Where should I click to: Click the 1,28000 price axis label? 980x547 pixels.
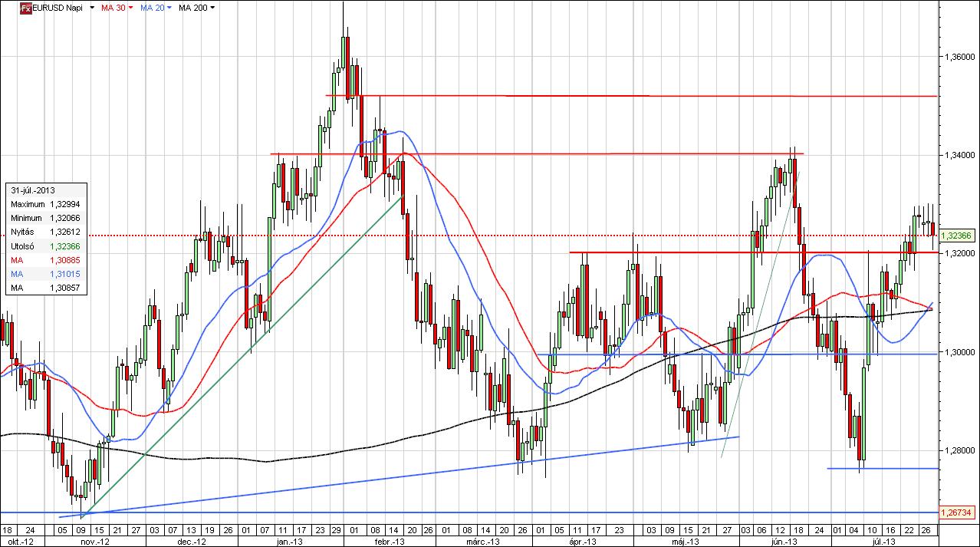pyautogui.click(x=959, y=451)
